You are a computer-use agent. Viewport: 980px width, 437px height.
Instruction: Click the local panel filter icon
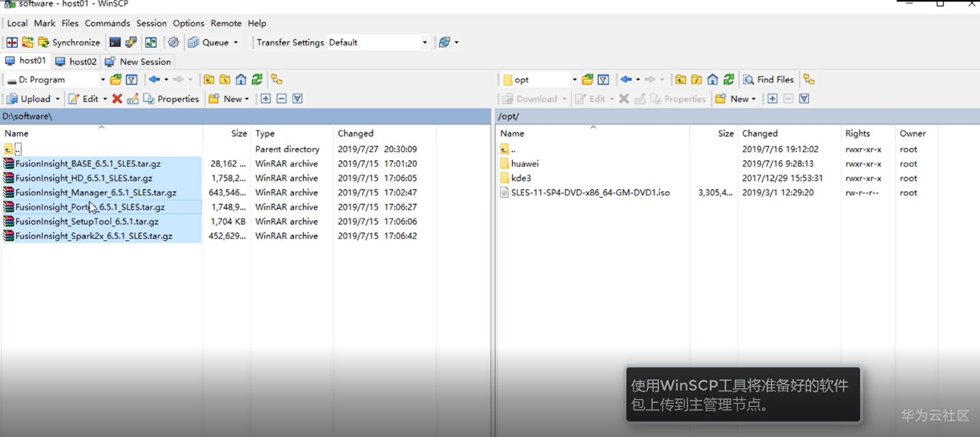point(132,80)
